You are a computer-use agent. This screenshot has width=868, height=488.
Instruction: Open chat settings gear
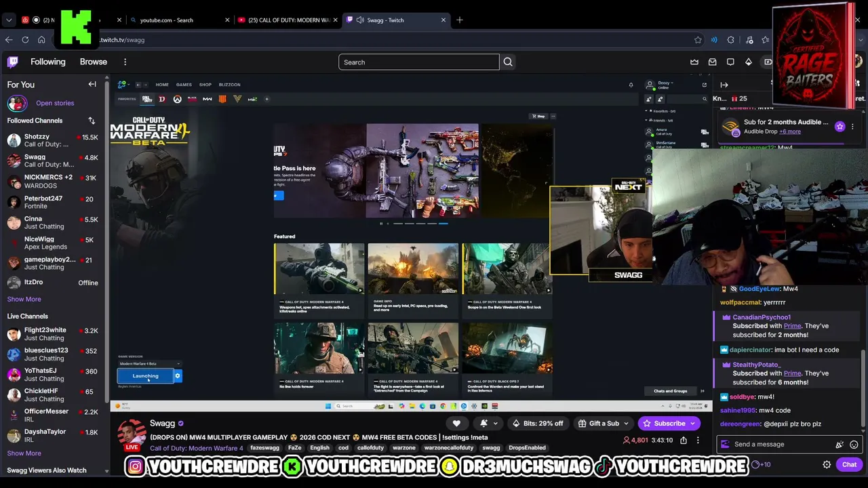(827, 465)
